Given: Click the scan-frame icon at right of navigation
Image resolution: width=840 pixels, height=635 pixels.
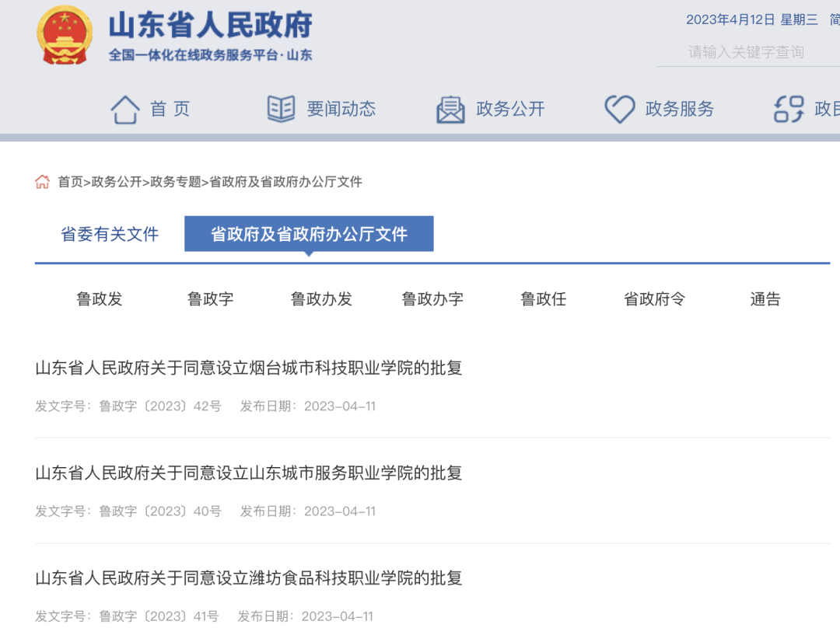Looking at the screenshot, I should [x=789, y=110].
